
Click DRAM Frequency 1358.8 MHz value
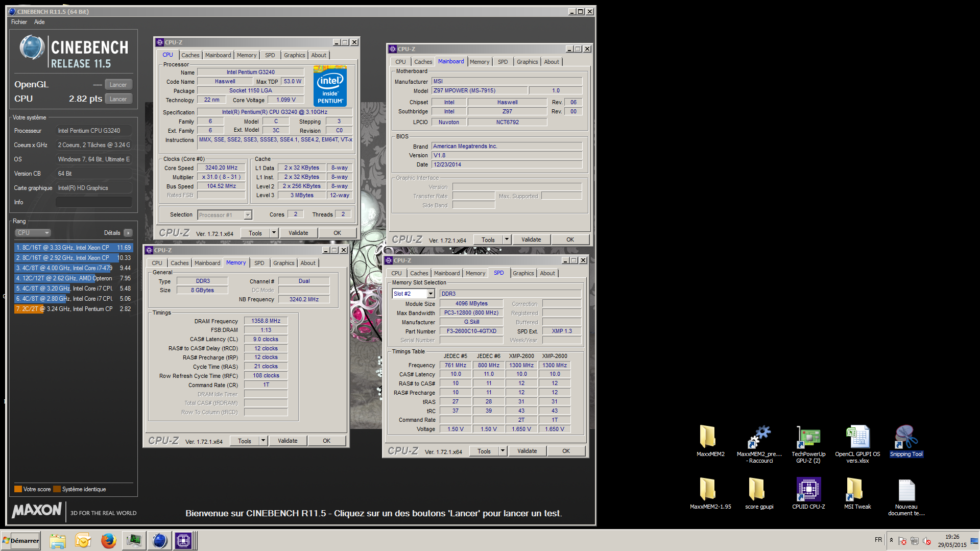[266, 321]
